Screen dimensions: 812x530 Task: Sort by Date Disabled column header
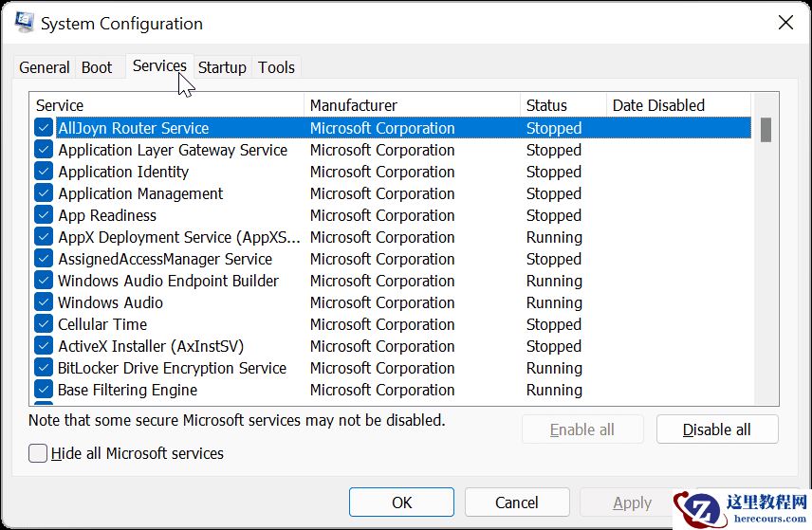(678, 105)
